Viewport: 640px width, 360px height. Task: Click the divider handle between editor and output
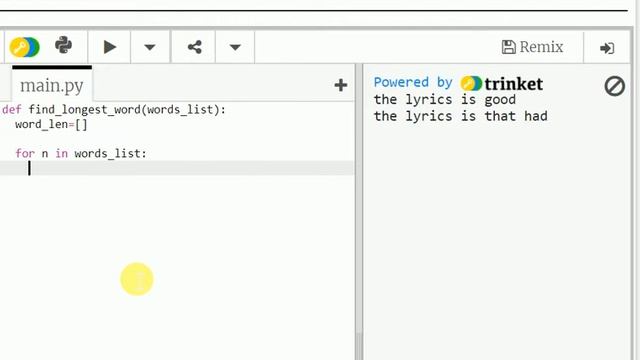coord(359,212)
